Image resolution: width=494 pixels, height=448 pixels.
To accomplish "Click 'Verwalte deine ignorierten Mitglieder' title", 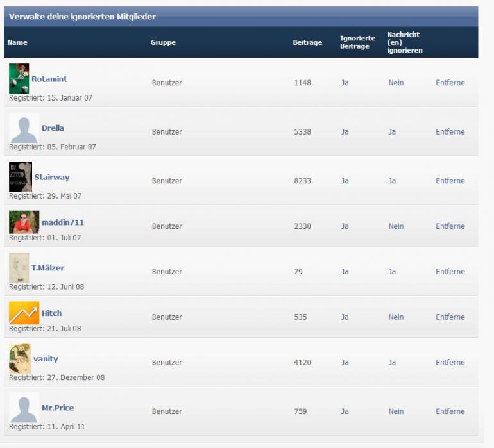I will point(82,17).
